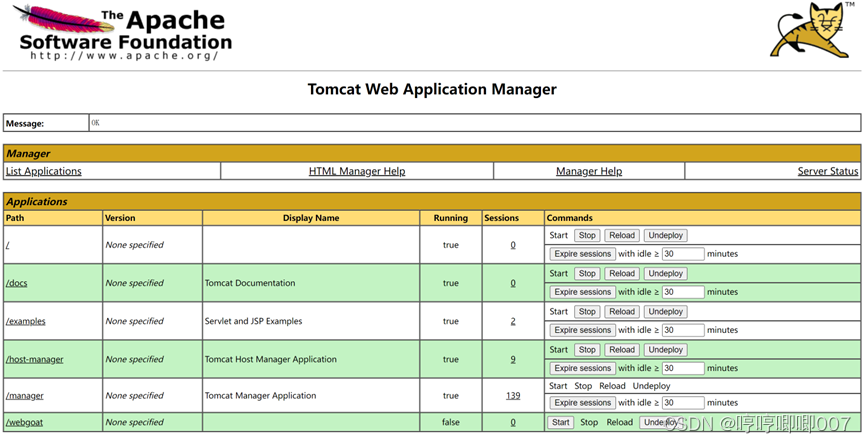Edit idle minutes field for /docs
Image resolution: width=866 pixels, height=443 pixels.
[x=683, y=292]
